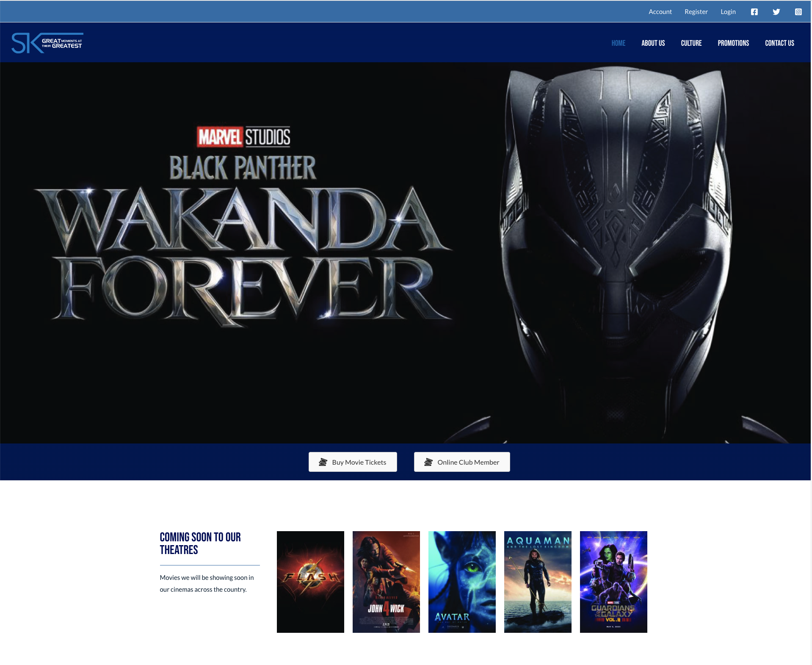The image size is (812, 665).
Task: Open the Instagram icon in top bar
Action: (x=798, y=12)
